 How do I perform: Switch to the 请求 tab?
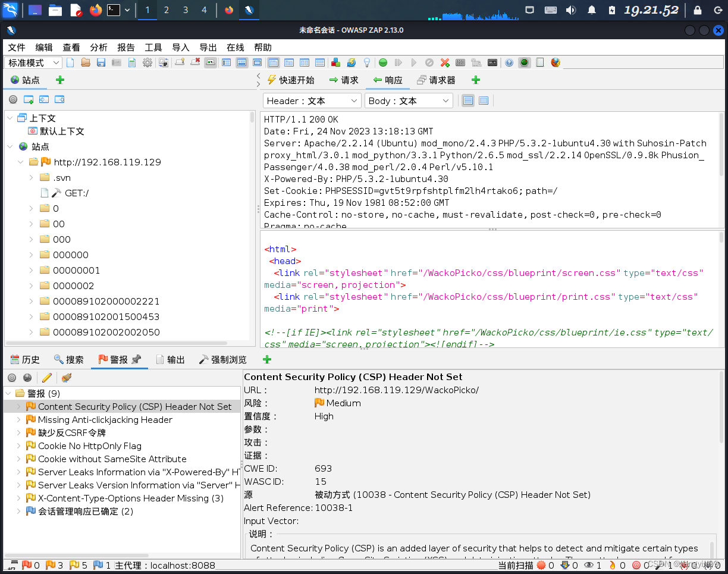[x=344, y=80]
